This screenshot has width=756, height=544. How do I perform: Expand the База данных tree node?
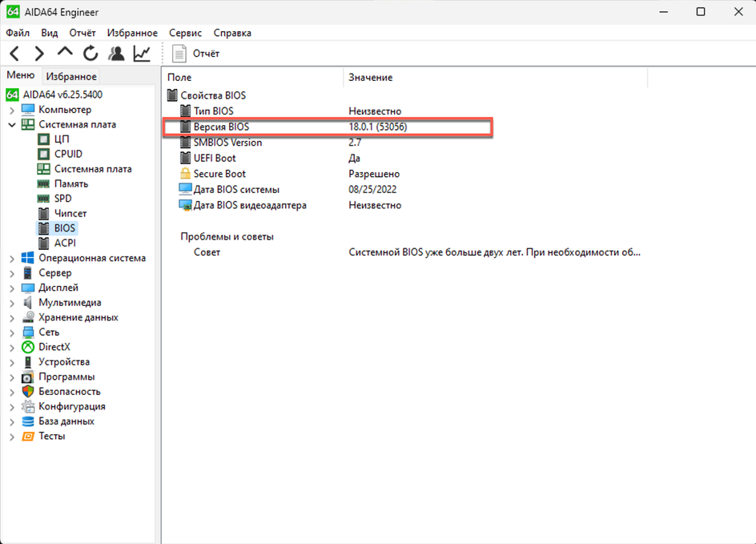pos(12,422)
